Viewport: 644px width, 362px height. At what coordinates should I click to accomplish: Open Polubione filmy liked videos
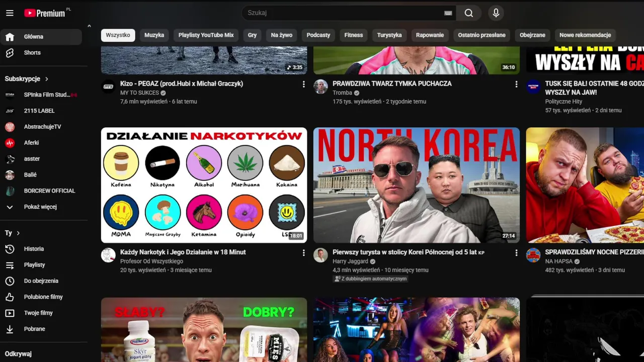(x=41, y=297)
